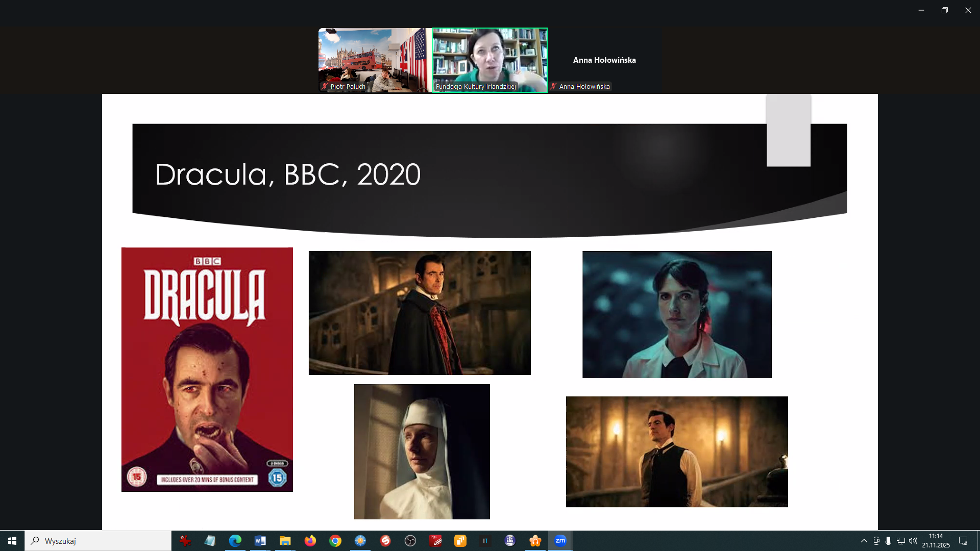The width and height of the screenshot is (980, 551).
Task: Launch Firefox from taskbar
Action: tap(310, 541)
